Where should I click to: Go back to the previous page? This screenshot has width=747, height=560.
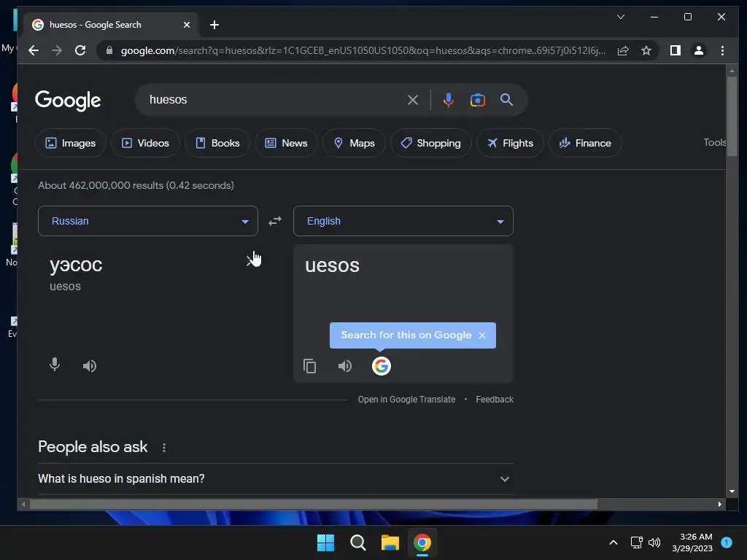(34, 50)
